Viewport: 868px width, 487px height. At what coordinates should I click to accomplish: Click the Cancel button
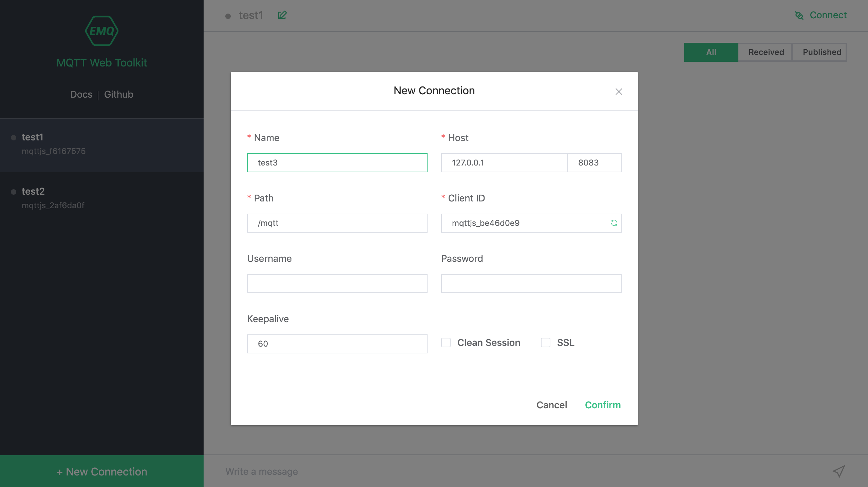tap(551, 405)
